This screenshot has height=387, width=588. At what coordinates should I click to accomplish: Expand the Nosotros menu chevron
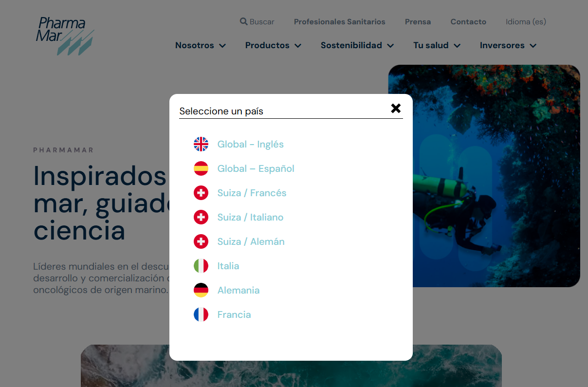222,46
